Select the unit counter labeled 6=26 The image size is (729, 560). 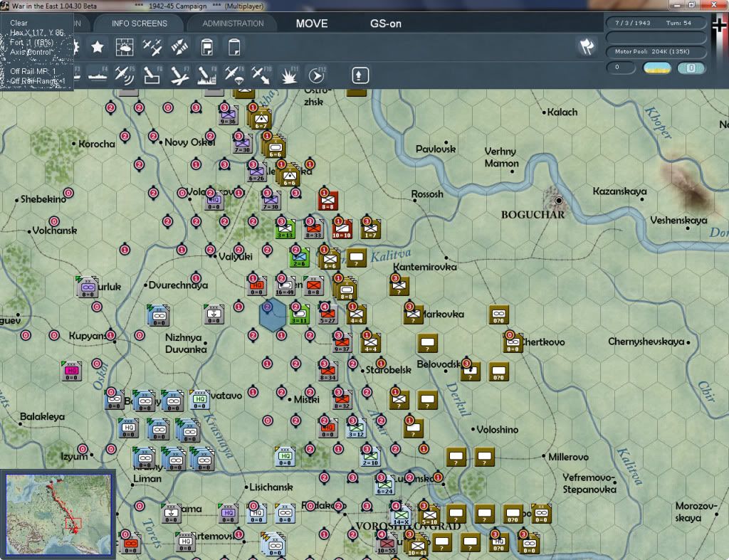pyautogui.click(x=256, y=172)
